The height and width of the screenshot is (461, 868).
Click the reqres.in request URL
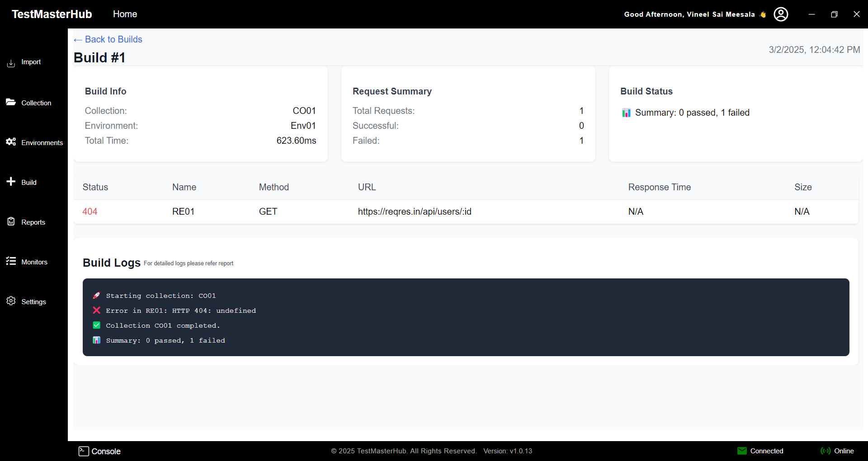[x=415, y=212]
